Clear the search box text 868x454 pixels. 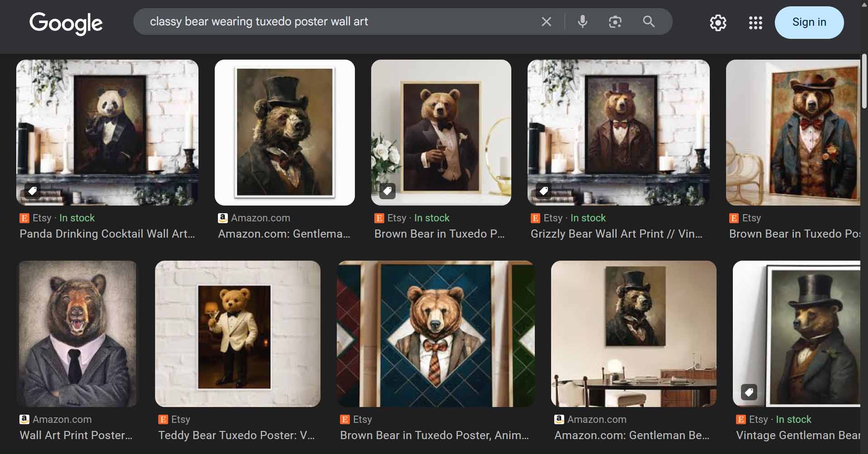(546, 22)
